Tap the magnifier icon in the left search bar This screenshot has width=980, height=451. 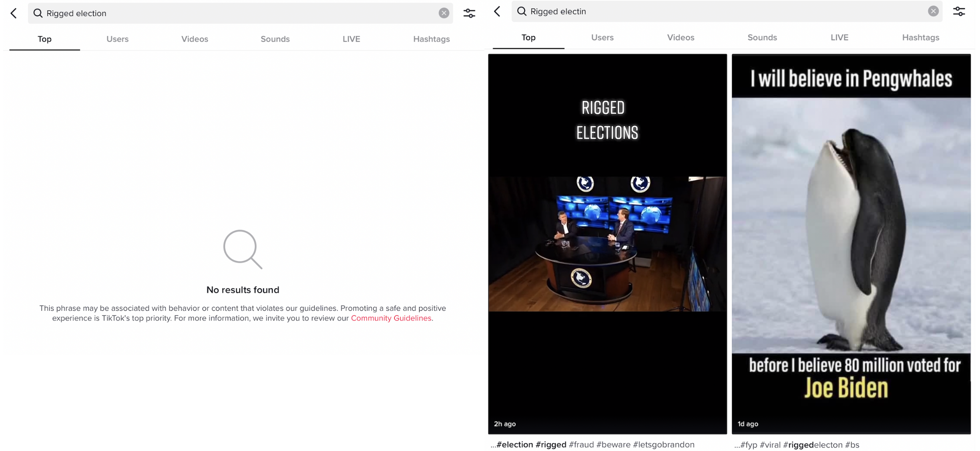point(38,13)
